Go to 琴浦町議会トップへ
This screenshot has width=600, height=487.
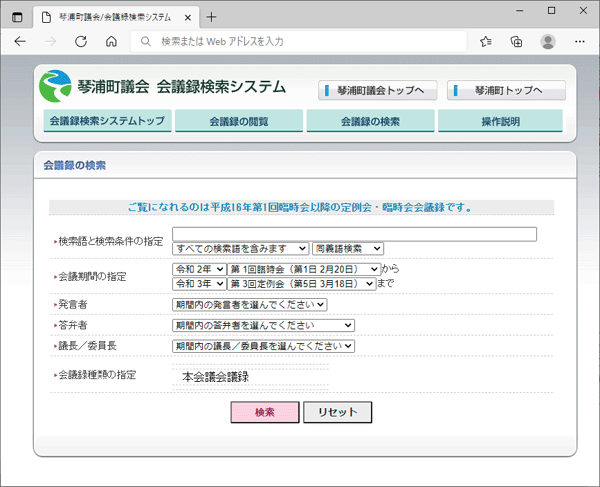(x=378, y=90)
